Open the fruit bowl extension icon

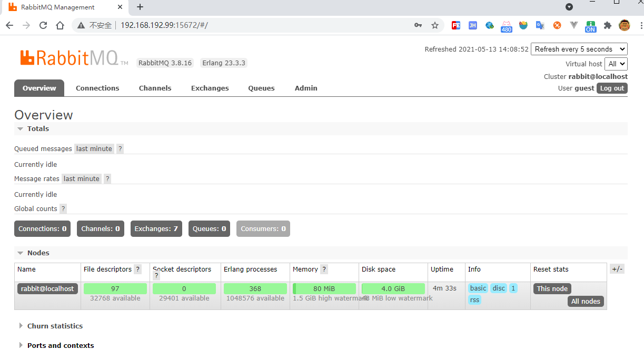click(x=523, y=25)
